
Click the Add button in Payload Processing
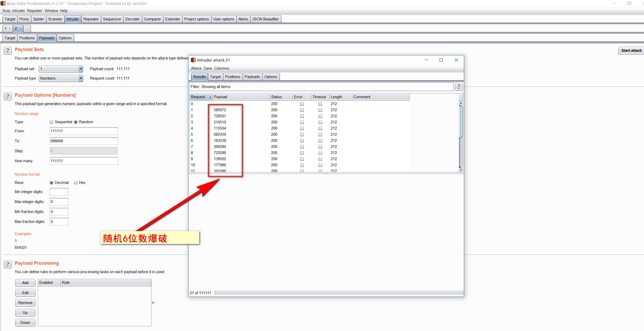pyautogui.click(x=25, y=283)
